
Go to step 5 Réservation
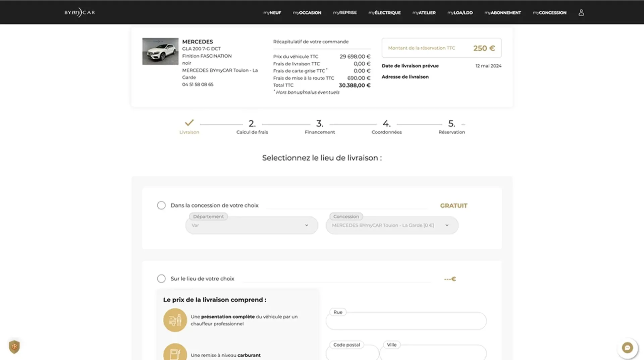click(x=451, y=127)
